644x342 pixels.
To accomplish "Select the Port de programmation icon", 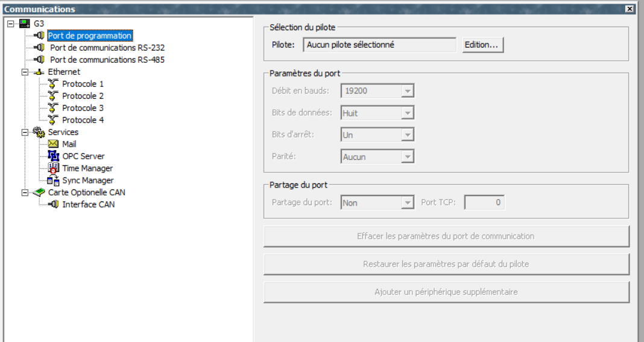I will pyautogui.click(x=40, y=36).
